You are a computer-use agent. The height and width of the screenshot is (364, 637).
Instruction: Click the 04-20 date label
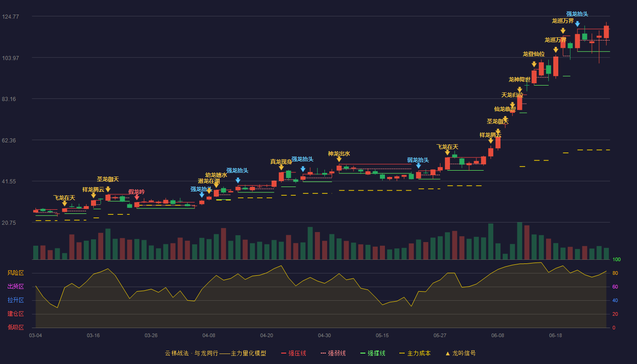(x=267, y=335)
